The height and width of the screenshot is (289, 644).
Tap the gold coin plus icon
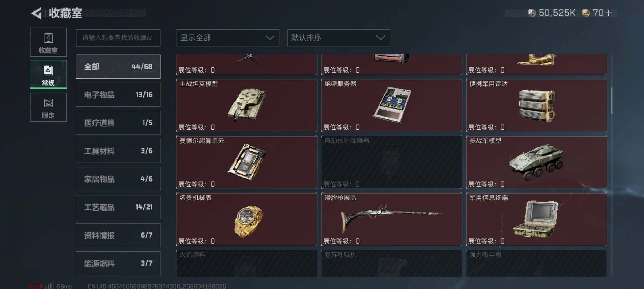click(x=608, y=13)
